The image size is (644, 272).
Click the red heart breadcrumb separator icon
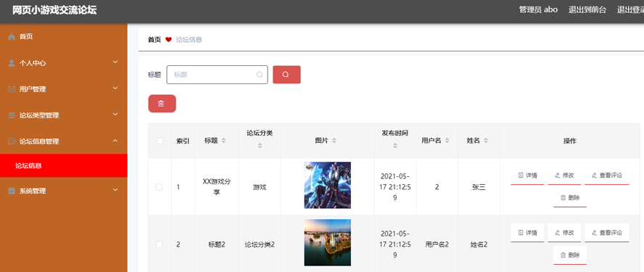(x=168, y=40)
